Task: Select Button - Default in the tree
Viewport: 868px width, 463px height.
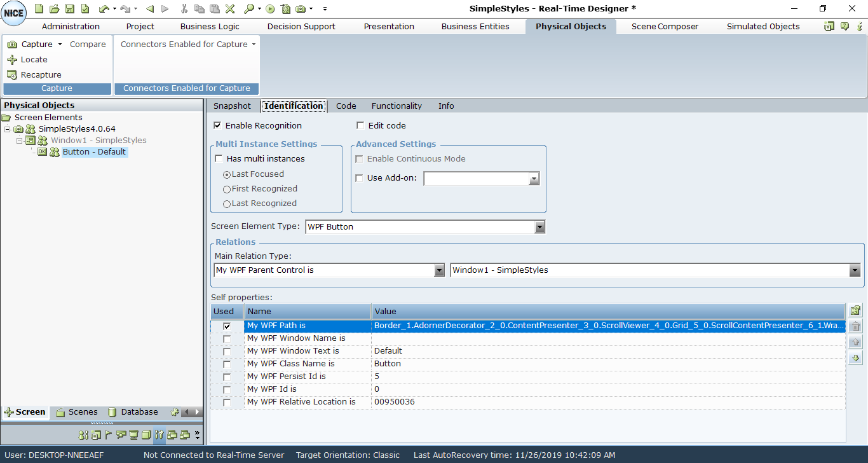Action: pyautogui.click(x=94, y=152)
